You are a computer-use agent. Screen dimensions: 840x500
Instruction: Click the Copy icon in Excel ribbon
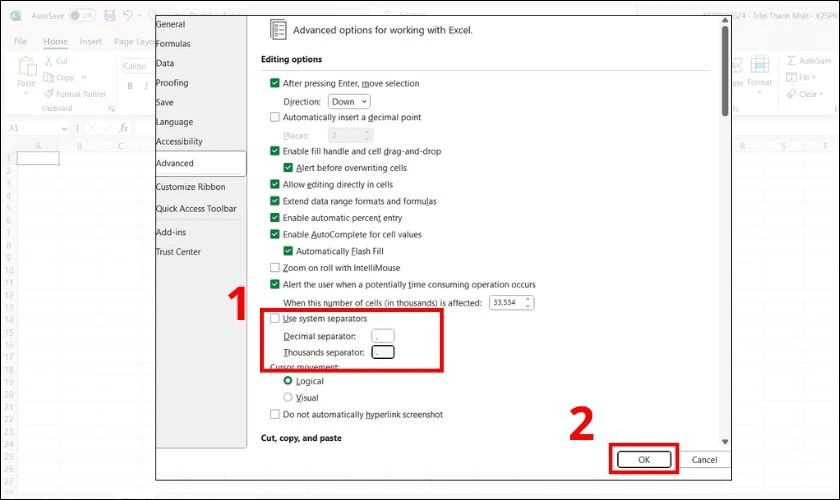(x=49, y=78)
